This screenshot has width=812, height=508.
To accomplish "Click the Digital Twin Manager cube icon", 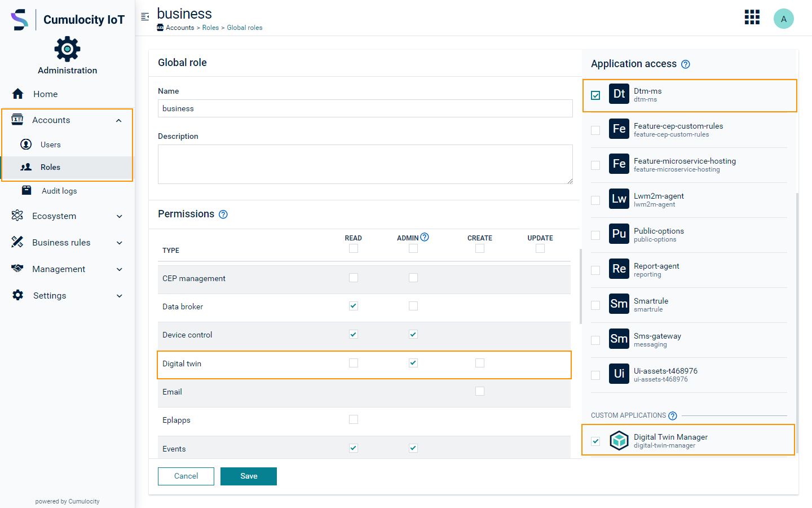I will [619, 440].
